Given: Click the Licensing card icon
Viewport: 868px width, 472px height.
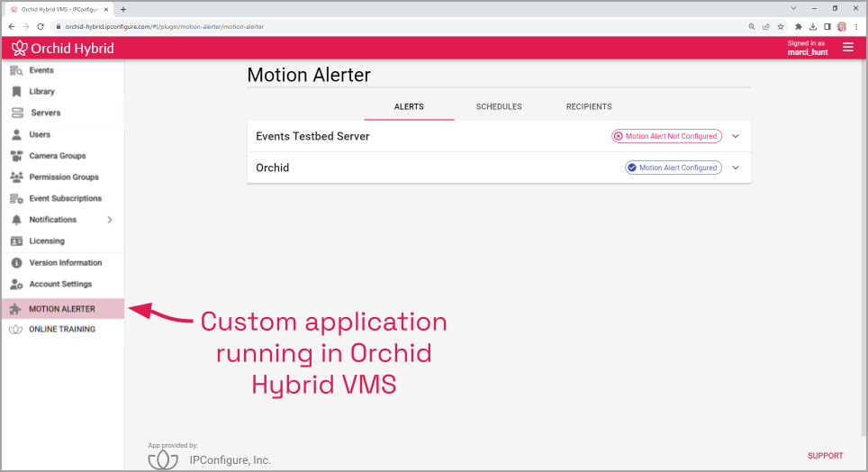Looking at the screenshot, I should [16, 241].
